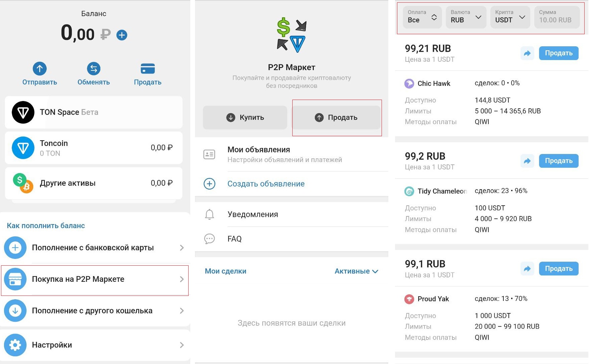Tap the 0,00 ₽ balance amount
Viewport: 589px width, 364px height.
pyautogui.click(x=86, y=33)
